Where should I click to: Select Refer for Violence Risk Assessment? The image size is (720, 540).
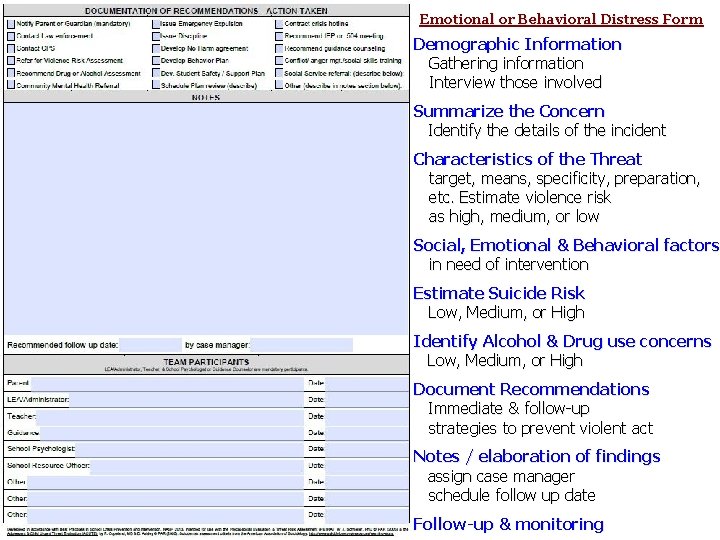(x=11, y=61)
